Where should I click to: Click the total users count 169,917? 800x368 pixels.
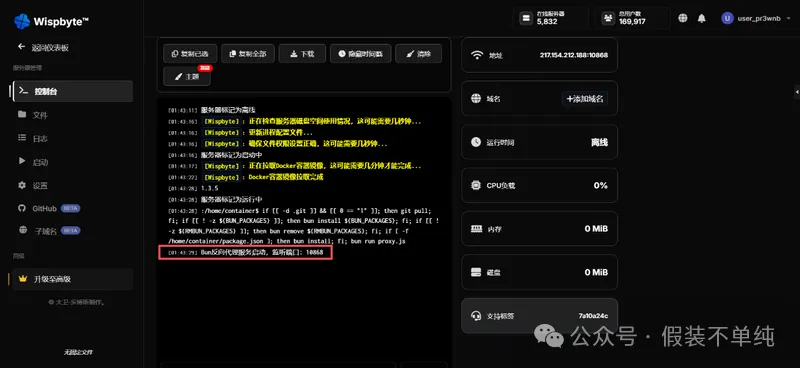coord(633,22)
